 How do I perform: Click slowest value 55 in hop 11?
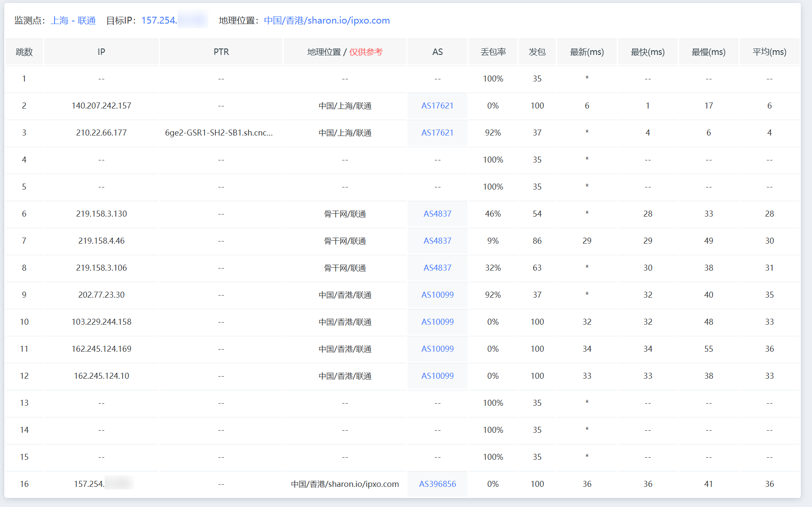click(709, 349)
